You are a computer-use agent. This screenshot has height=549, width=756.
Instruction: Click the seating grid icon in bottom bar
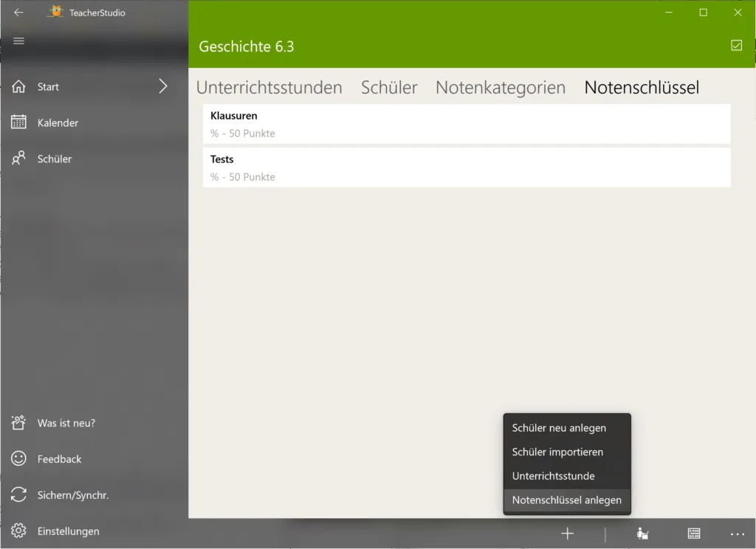coord(694,533)
